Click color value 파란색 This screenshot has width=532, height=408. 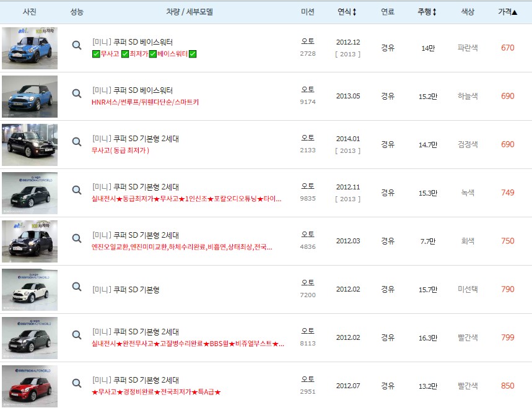[x=468, y=48]
